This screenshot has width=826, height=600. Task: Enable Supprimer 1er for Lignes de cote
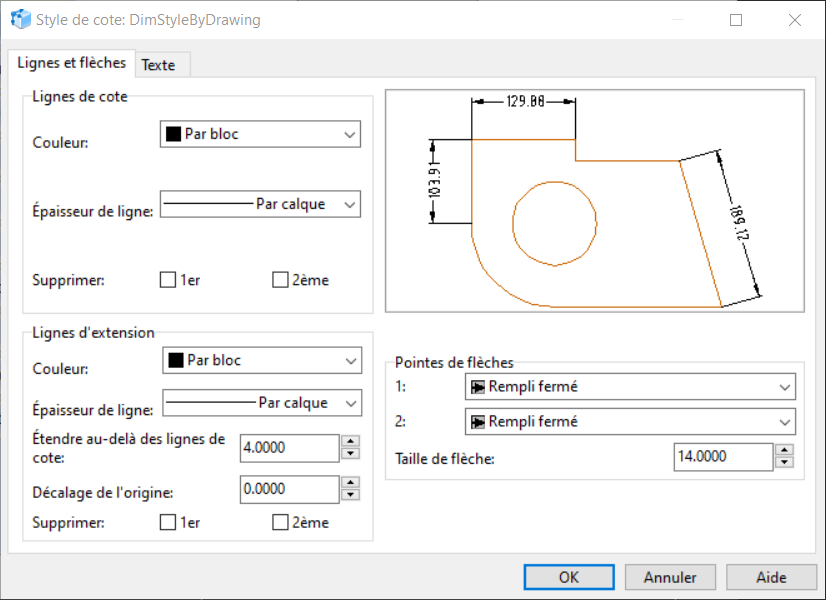tap(168, 280)
